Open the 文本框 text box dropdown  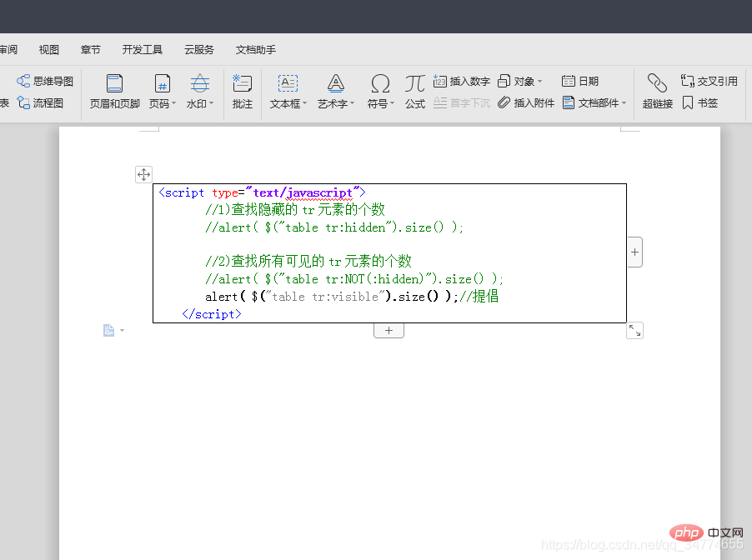304,104
